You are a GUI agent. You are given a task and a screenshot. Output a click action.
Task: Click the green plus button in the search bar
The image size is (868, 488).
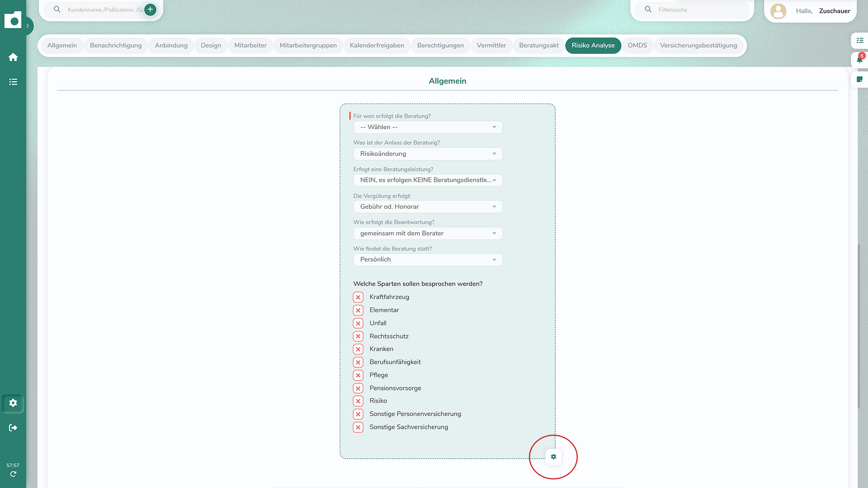click(x=150, y=9)
